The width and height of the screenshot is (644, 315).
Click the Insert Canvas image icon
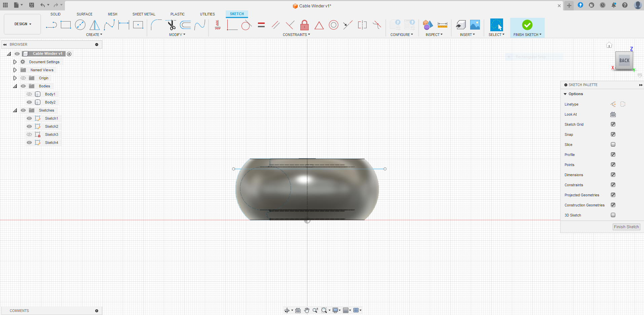pos(475,25)
